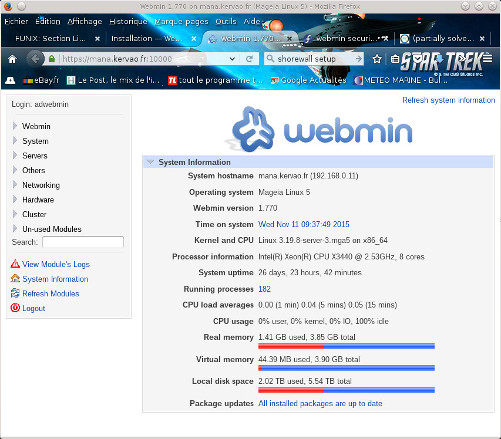Screen dimensions: 501x439
Task: Switch to the 'FUNX: Section Li...' tab
Action: 50,39
